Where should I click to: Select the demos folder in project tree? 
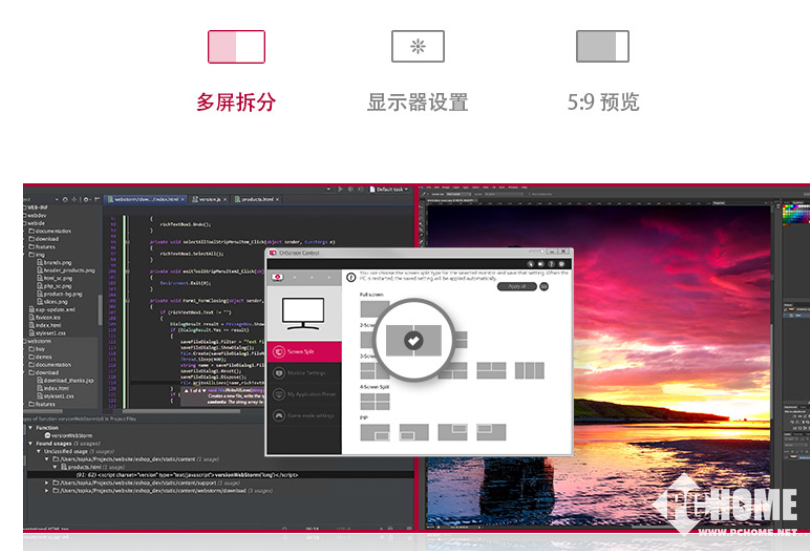point(40,357)
